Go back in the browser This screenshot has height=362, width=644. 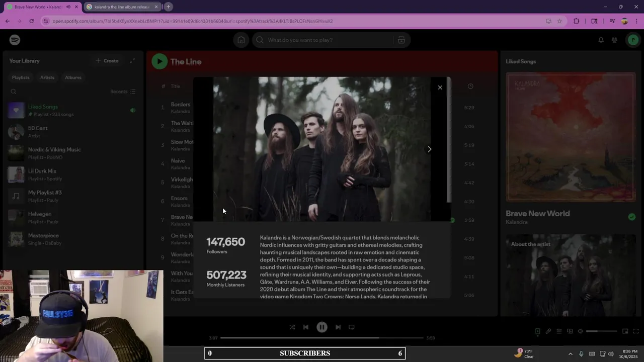pyautogui.click(x=7, y=21)
